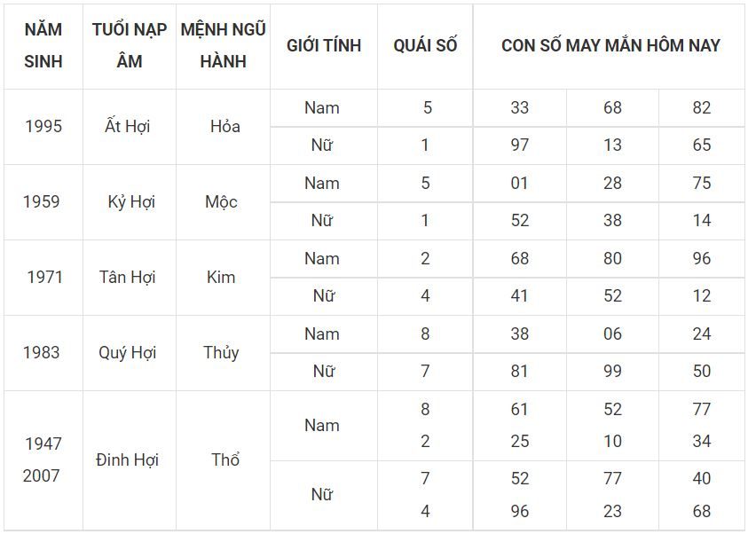Image resolution: width=756 pixels, height=534 pixels.
Task: Click the Đinh Hợi cell
Action: coord(130,460)
